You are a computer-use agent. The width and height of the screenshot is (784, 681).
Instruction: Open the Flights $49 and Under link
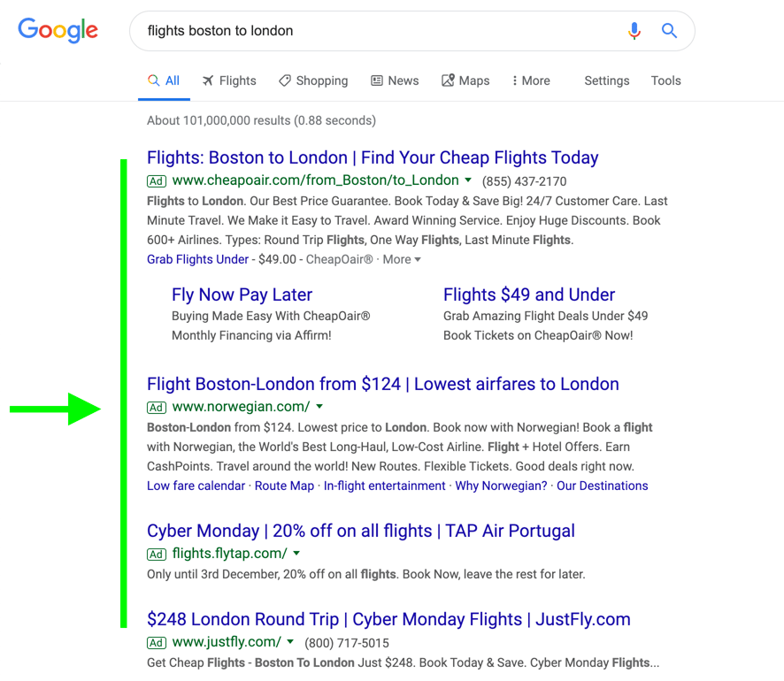[529, 295]
